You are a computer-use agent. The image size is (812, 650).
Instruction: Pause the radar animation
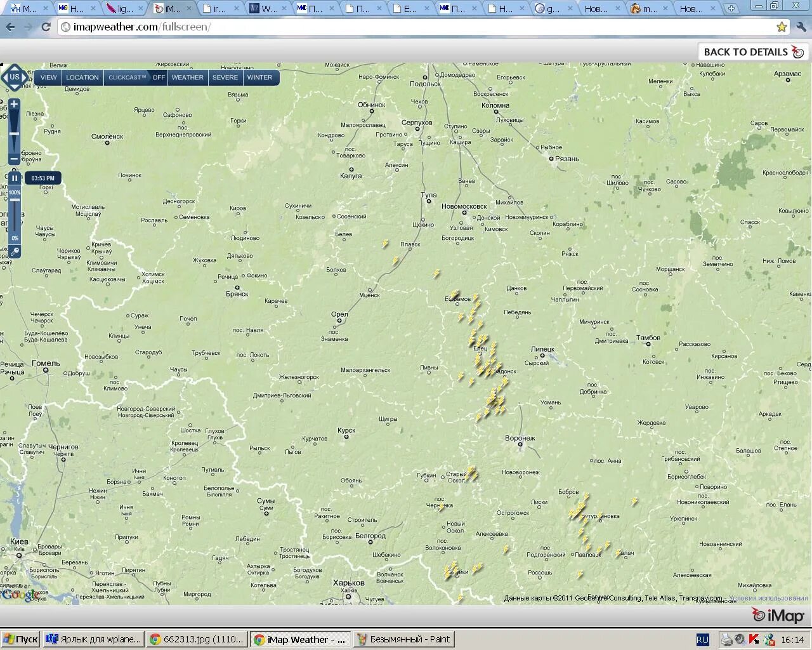coord(14,178)
